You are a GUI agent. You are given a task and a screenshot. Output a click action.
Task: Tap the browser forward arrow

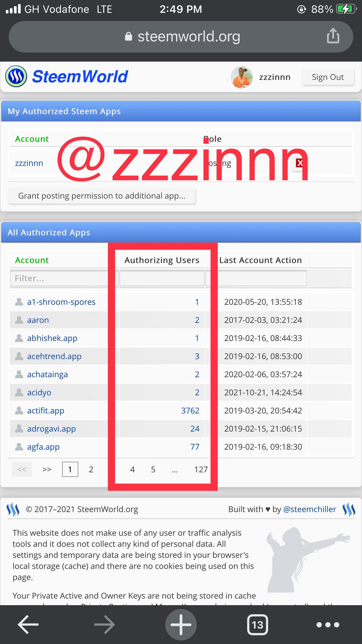click(104, 624)
